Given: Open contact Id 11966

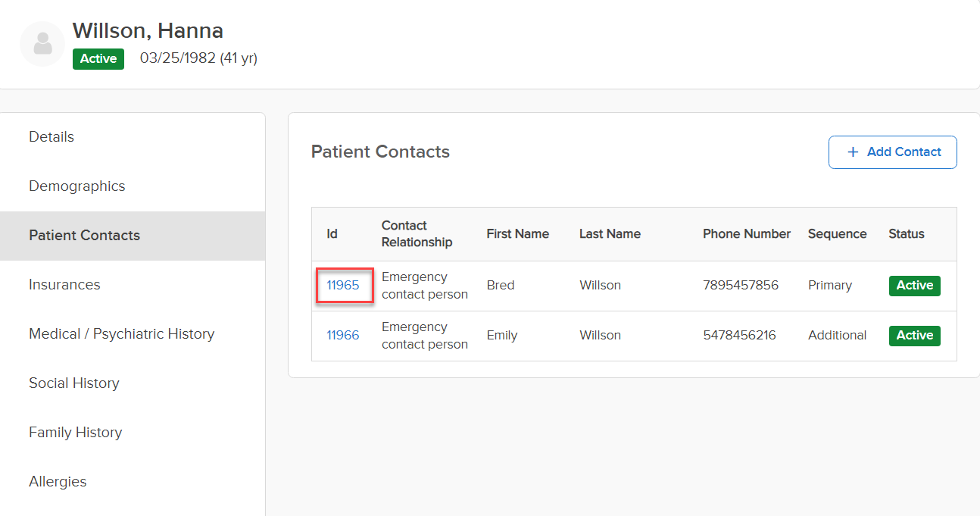Looking at the screenshot, I should 343,336.
